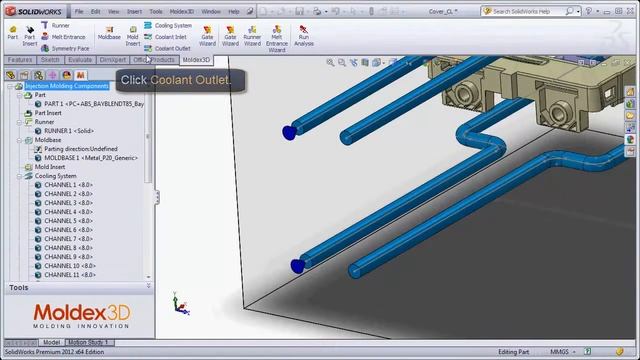Click Previous View in the view toolbar

(x=353, y=62)
